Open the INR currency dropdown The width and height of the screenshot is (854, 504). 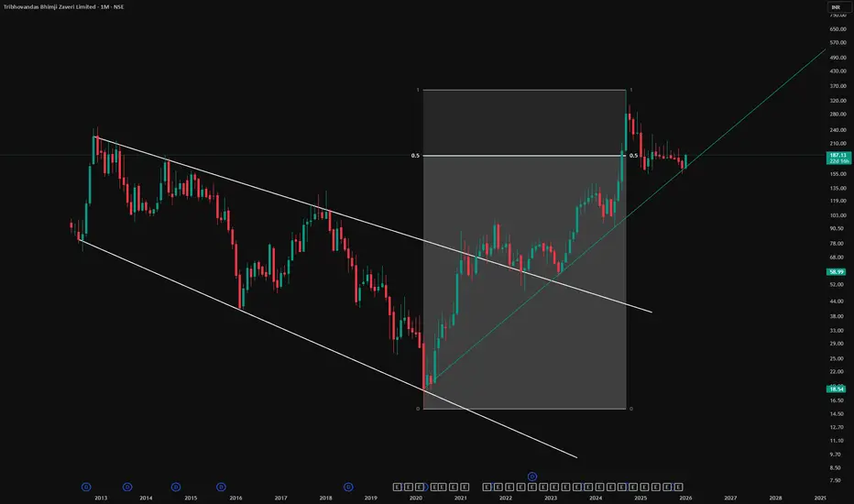point(836,7)
